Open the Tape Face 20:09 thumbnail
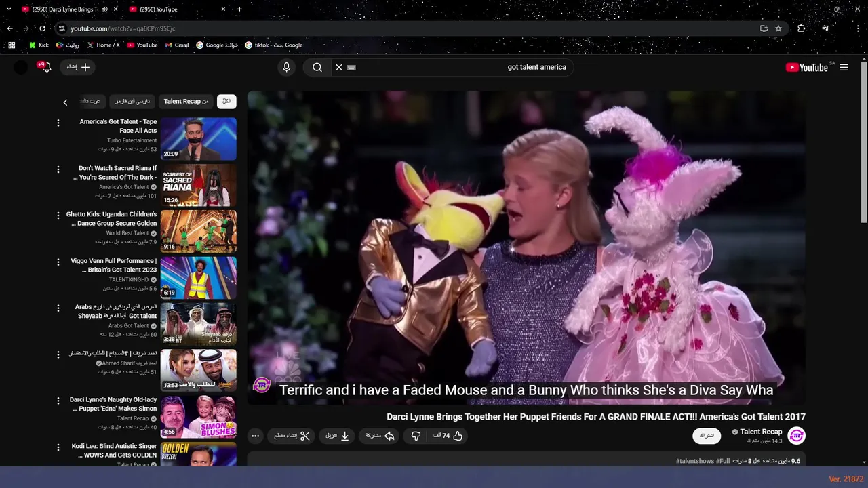The width and height of the screenshot is (868, 488). click(x=199, y=139)
